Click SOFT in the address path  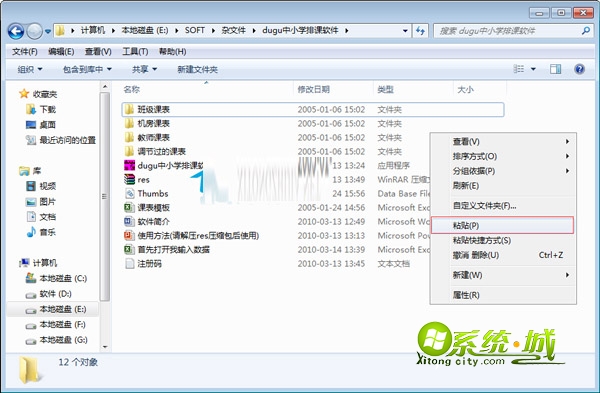click(195, 30)
